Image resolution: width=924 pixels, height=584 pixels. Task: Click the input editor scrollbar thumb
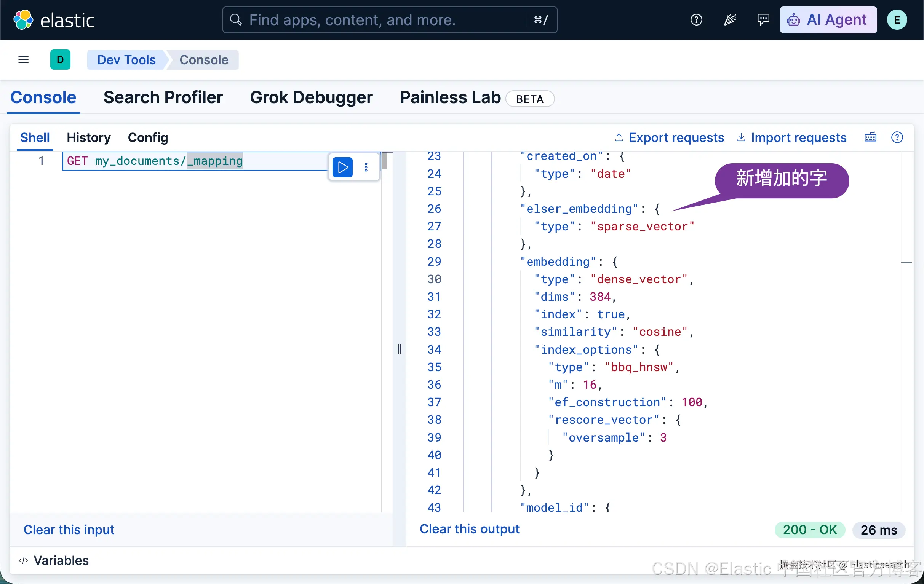384,161
